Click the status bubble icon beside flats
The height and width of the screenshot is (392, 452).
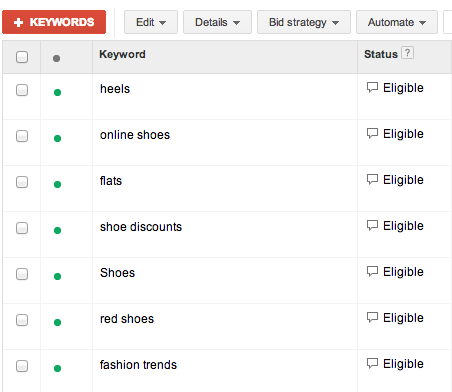(x=372, y=180)
